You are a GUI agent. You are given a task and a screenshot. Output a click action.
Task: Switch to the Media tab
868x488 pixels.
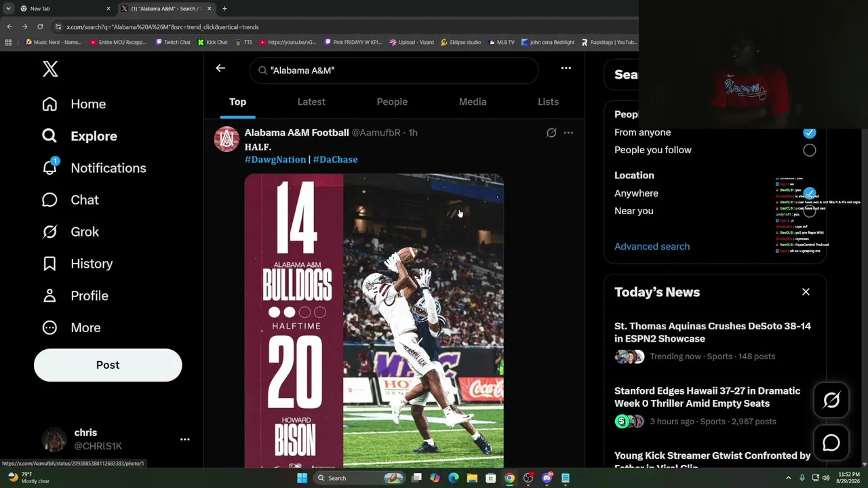tap(473, 102)
